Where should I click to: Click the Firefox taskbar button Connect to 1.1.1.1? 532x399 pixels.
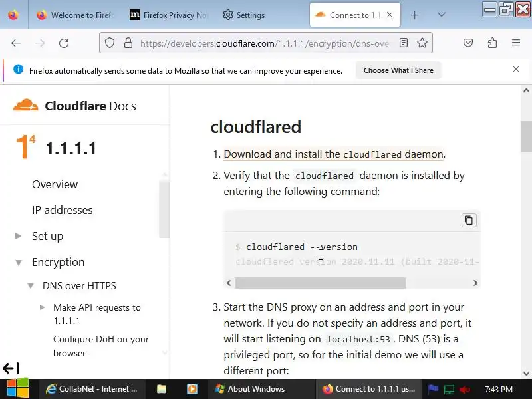tap(369, 389)
